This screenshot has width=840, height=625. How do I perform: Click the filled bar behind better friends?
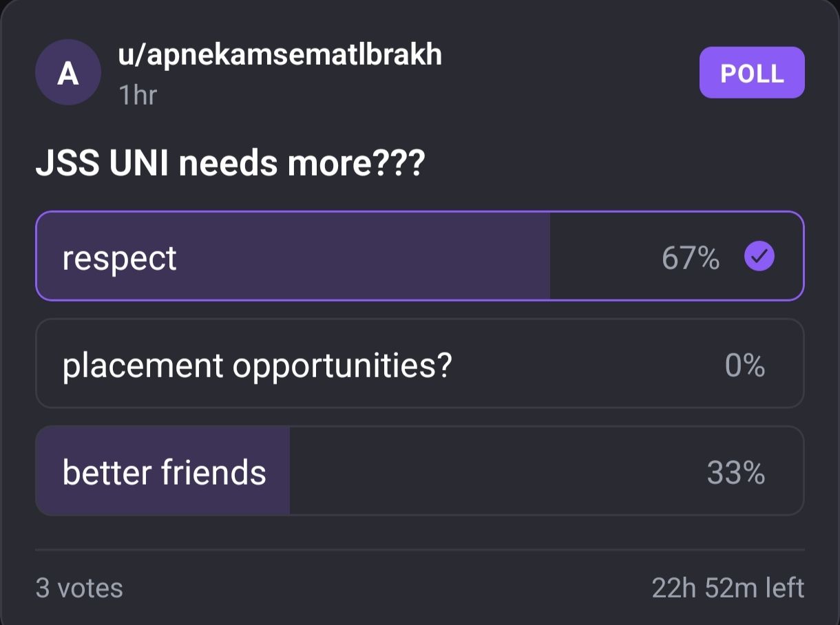(277, 473)
